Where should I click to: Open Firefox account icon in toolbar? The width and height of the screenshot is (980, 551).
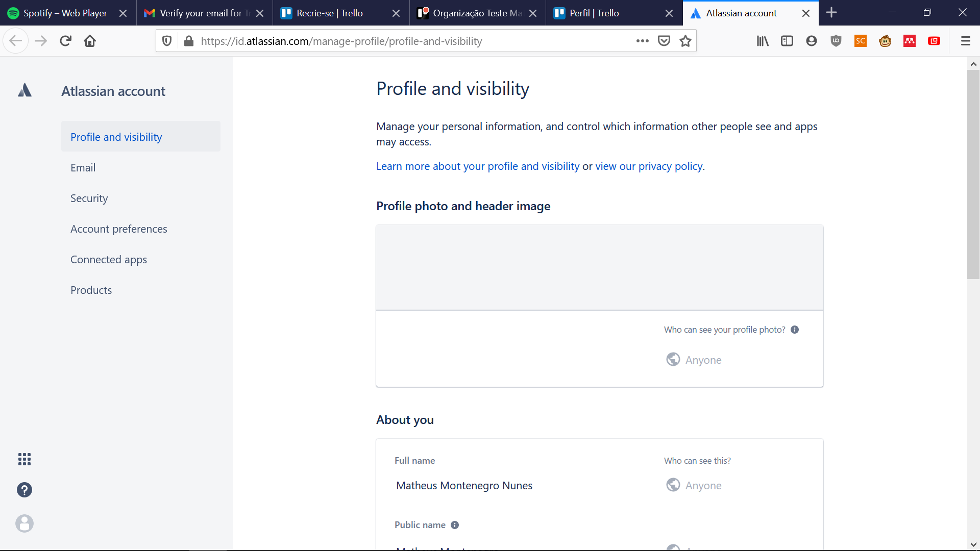click(812, 41)
